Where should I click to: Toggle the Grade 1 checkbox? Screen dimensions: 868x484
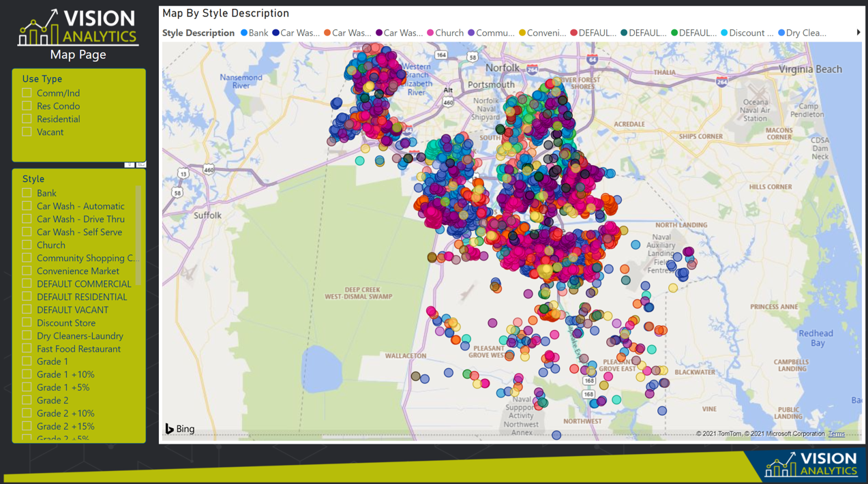click(x=27, y=361)
